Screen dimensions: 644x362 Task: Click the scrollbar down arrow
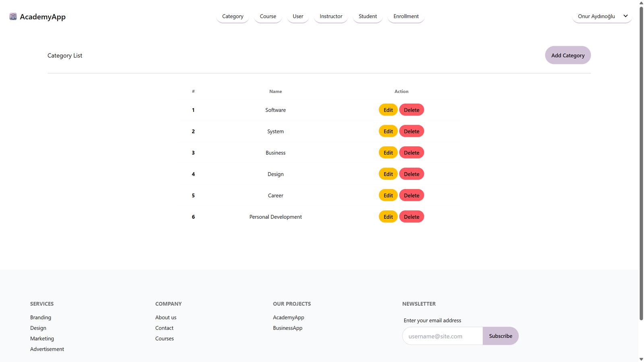pyautogui.click(x=641, y=359)
